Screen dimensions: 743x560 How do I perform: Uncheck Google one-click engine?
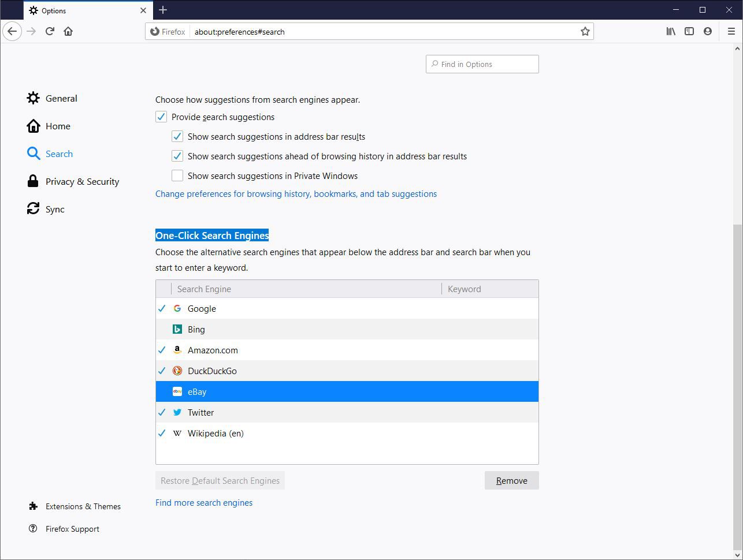point(162,308)
